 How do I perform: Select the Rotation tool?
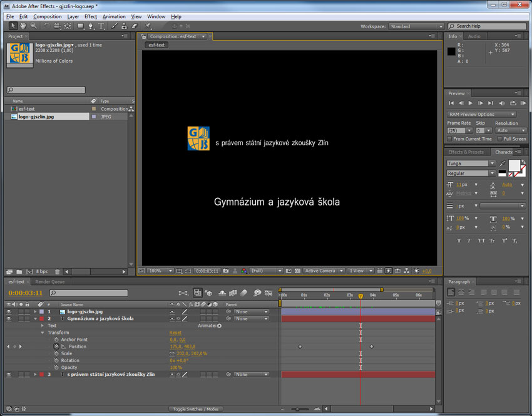(x=47, y=26)
